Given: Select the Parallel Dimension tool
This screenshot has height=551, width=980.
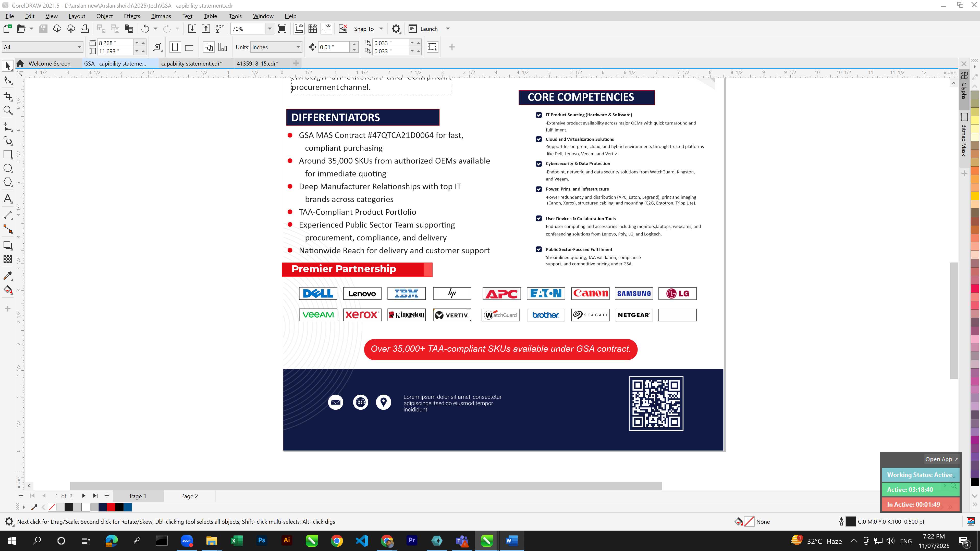Looking at the screenshot, I should [x=8, y=215].
